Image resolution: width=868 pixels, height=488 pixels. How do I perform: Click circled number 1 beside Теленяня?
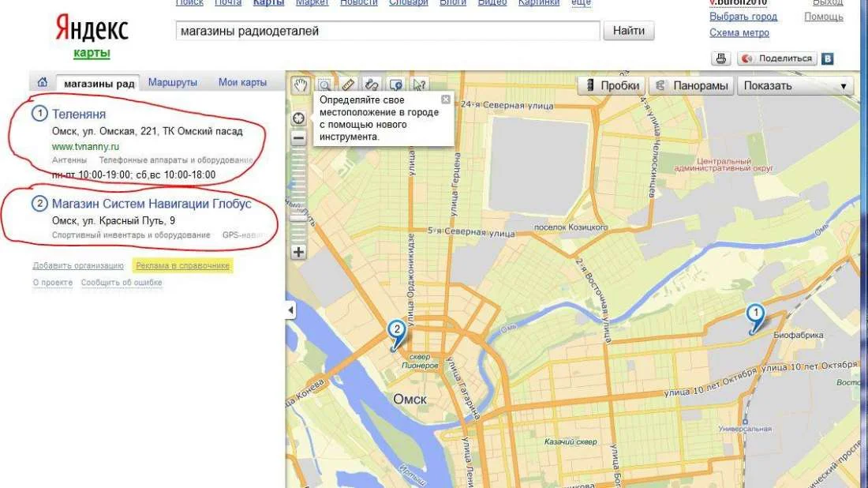coord(39,114)
